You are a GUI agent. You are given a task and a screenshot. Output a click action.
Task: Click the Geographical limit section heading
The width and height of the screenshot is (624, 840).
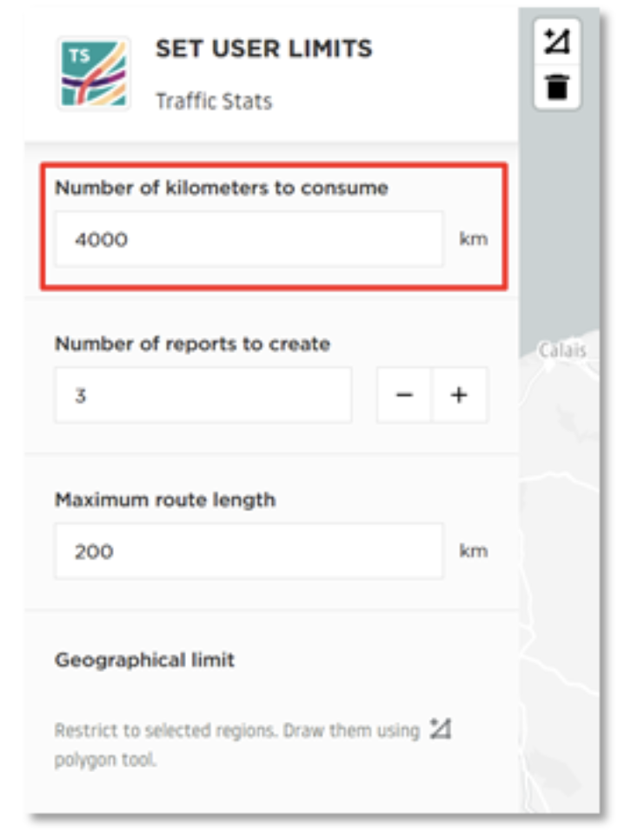(x=144, y=659)
